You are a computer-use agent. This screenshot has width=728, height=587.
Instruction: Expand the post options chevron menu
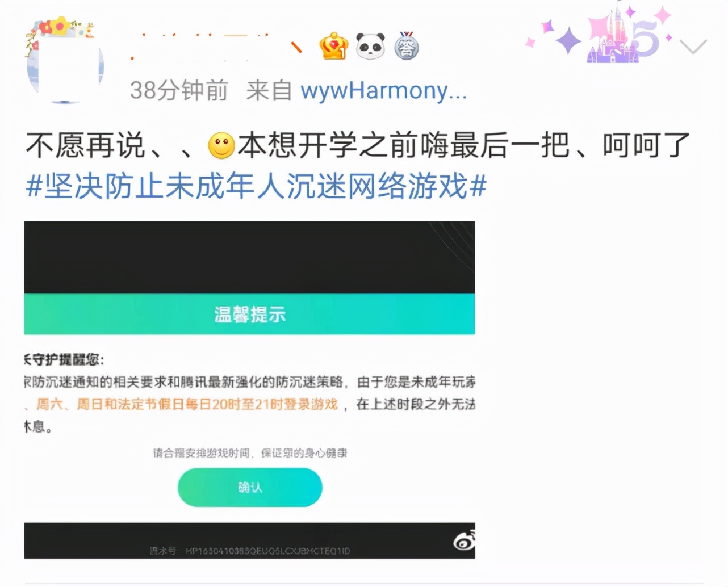click(693, 47)
